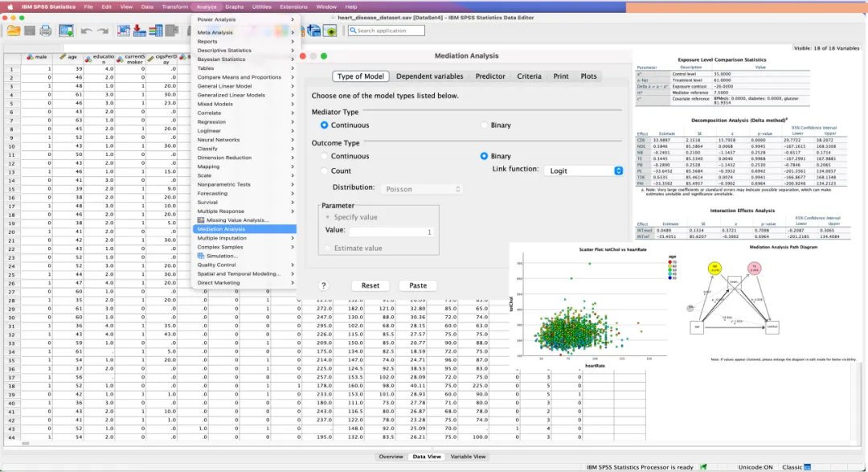This screenshot has width=868, height=472.
Task: Click the Paste button
Action: (x=418, y=285)
